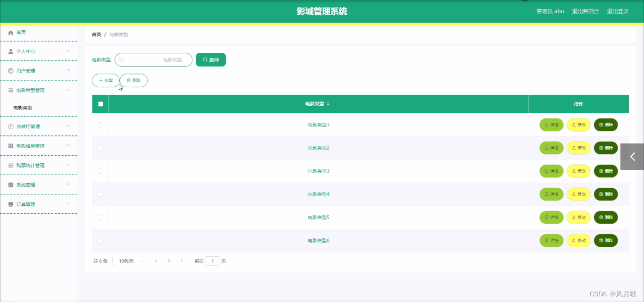The image size is (644, 302).
Task: Expand the 系统管理 menu chevron
Action: (68, 184)
